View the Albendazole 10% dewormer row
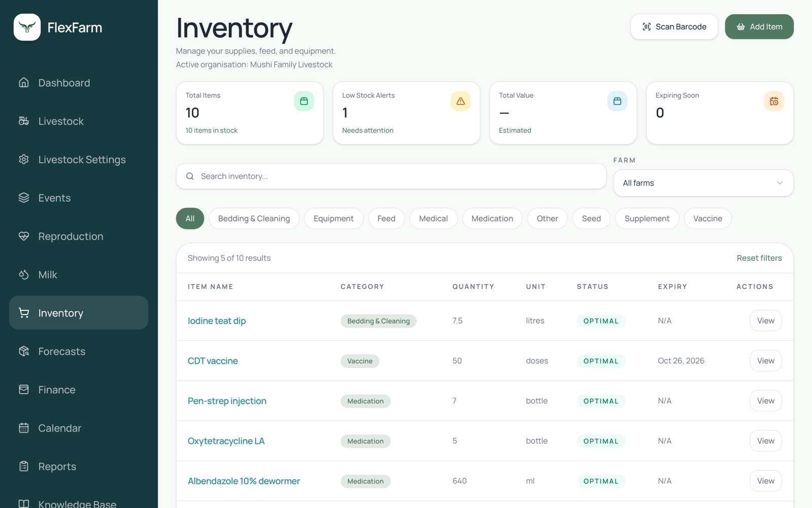812x508 pixels. (766, 481)
